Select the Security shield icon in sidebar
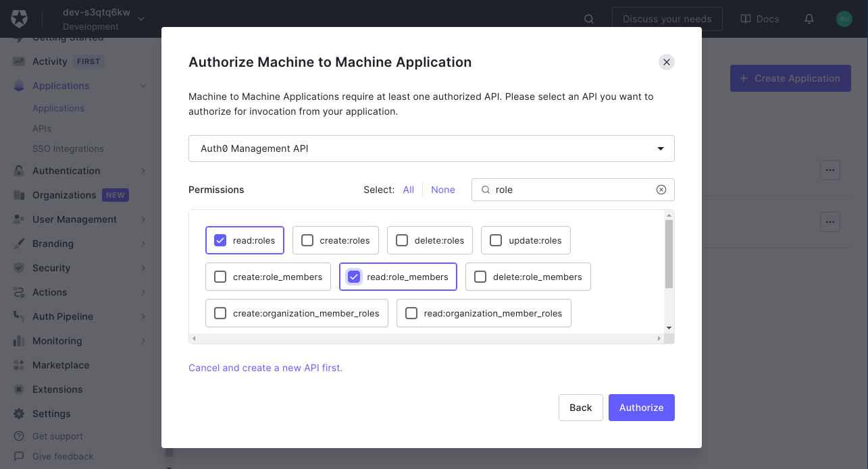This screenshot has width=868, height=469. pos(18,268)
